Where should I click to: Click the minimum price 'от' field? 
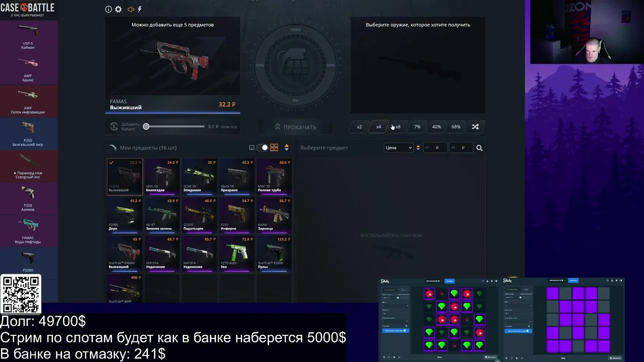435,148
